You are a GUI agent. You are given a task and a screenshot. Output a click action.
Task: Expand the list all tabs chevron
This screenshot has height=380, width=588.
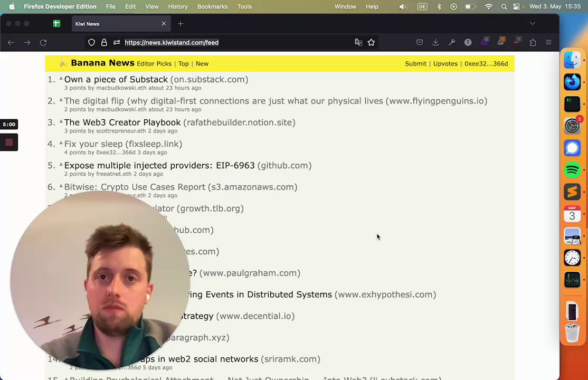[533, 23]
